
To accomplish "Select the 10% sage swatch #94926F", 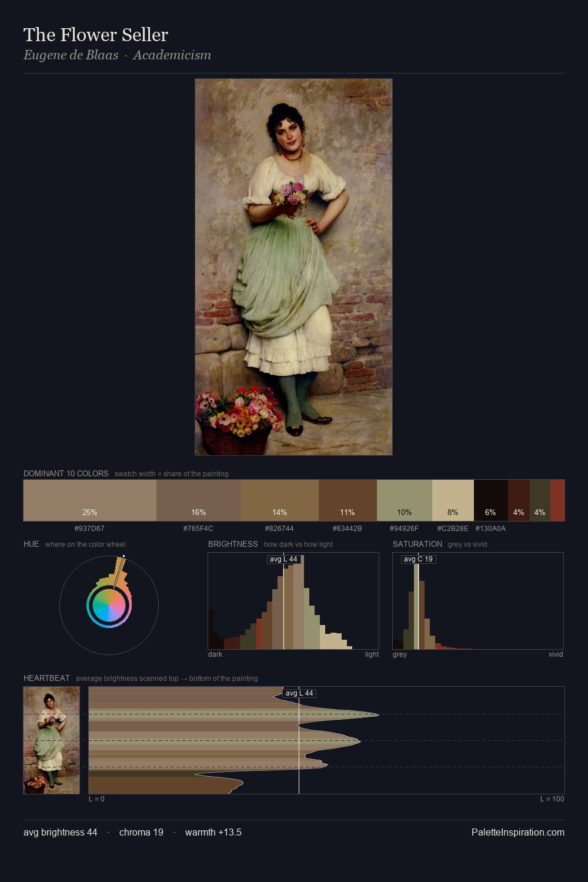I will [405, 500].
